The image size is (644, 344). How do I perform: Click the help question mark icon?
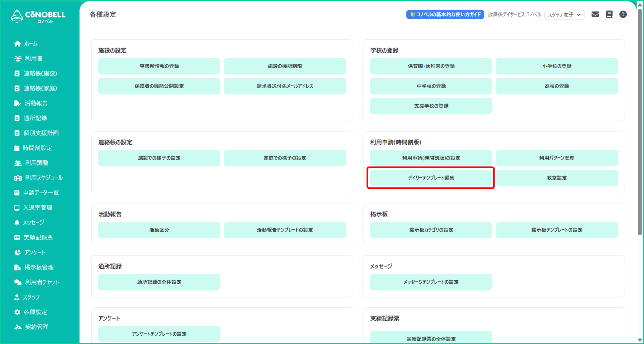pyautogui.click(x=623, y=14)
